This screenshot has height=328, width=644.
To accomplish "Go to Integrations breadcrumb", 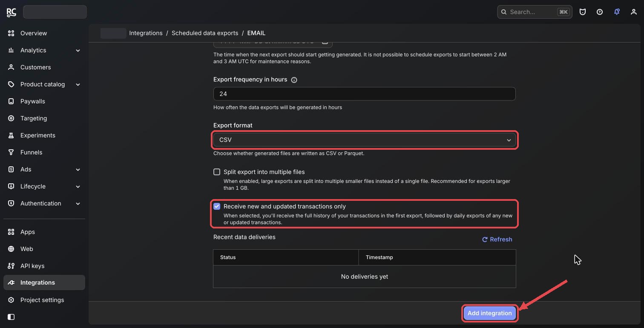I will 146,33.
